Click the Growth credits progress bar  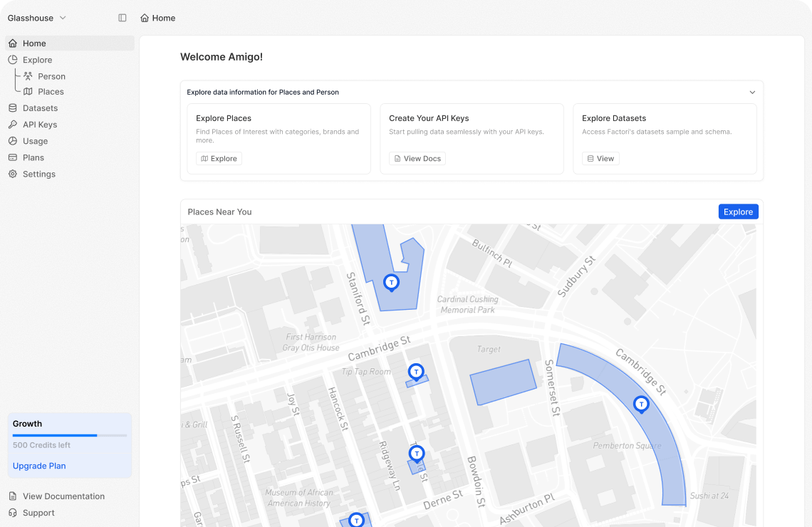coord(70,435)
